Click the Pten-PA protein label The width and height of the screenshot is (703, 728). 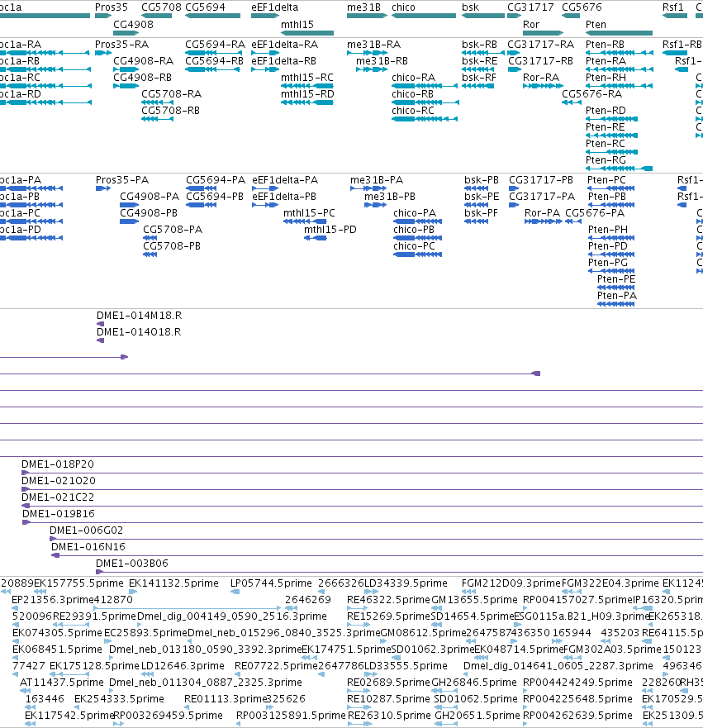(617, 296)
